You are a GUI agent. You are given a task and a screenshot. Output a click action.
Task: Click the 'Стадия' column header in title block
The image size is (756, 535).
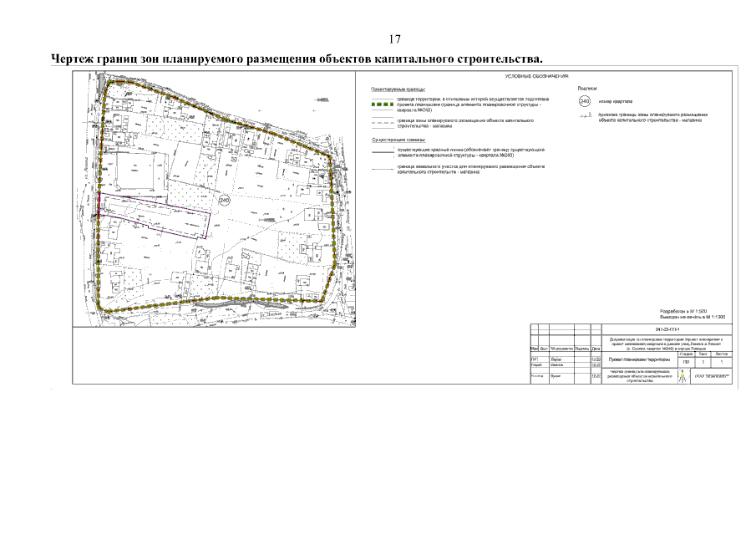tap(685, 354)
